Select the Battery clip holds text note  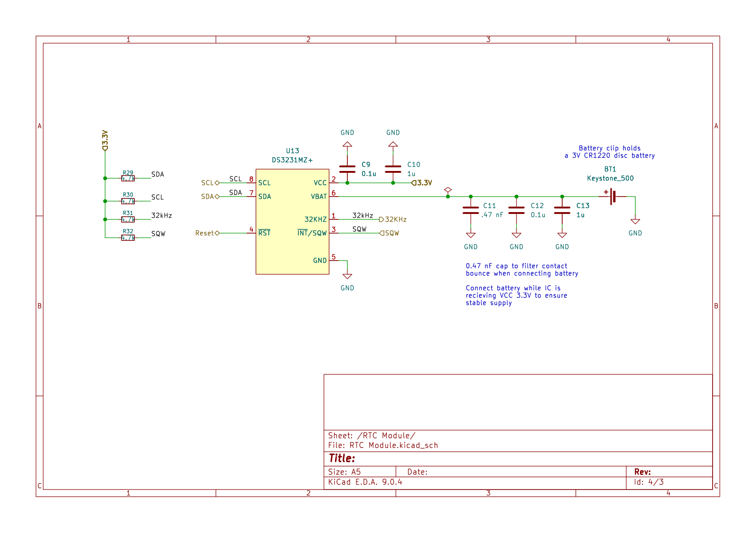click(610, 152)
